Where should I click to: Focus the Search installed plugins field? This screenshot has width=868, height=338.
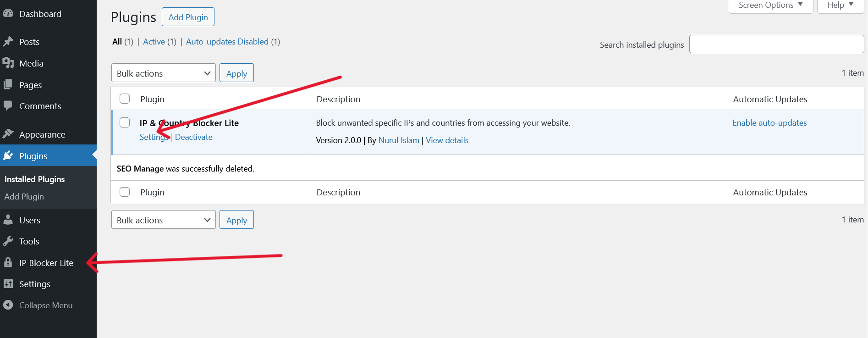[x=776, y=44]
